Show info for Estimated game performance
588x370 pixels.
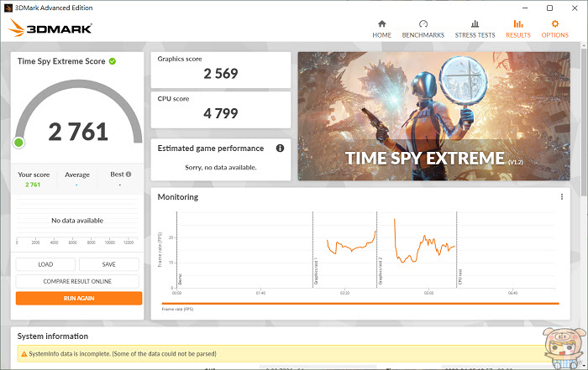[x=280, y=149]
